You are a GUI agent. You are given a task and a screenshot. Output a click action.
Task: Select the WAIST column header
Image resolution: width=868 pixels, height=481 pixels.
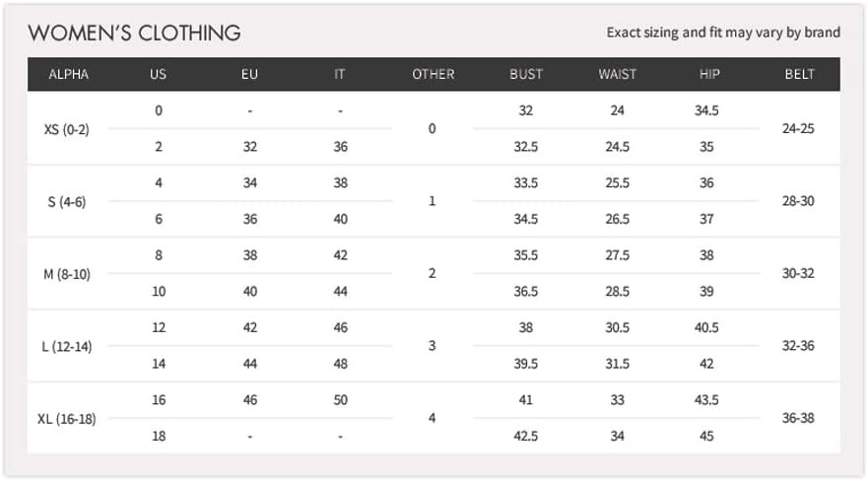click(617, 74)
